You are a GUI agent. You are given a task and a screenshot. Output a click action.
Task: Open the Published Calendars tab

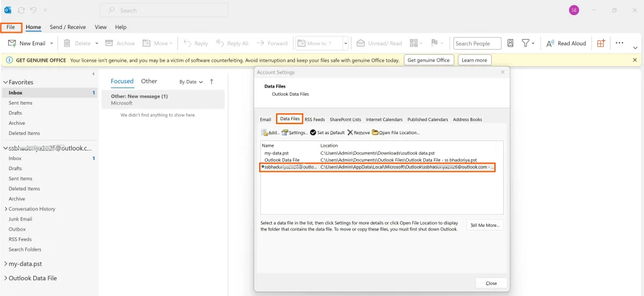(x=428, y=119)
